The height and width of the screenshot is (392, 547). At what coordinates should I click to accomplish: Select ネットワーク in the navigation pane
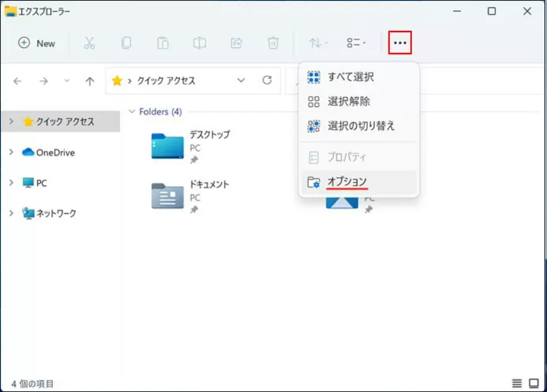[x=56, y=213]
